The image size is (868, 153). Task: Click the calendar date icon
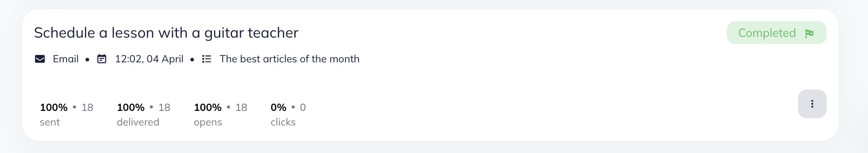[x=102, y=59]
